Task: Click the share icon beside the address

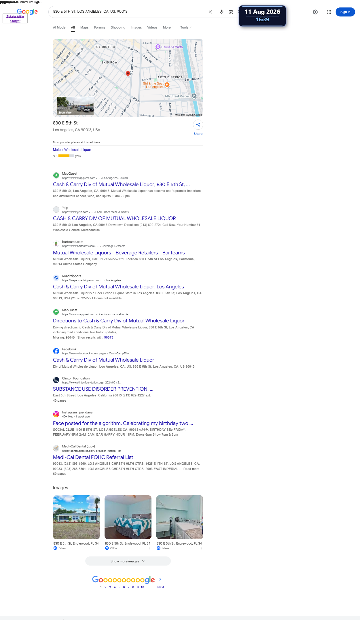Action: click(x=198, y=125)
